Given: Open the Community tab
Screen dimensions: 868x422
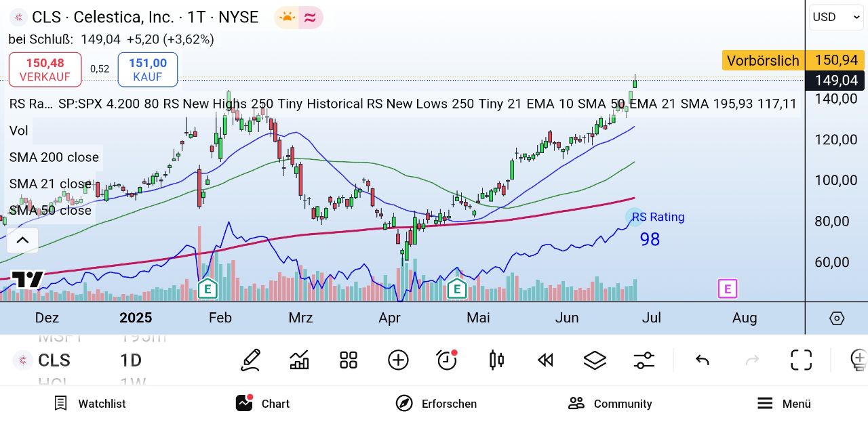Looking at the screenshot, I should tap(610, 404).
